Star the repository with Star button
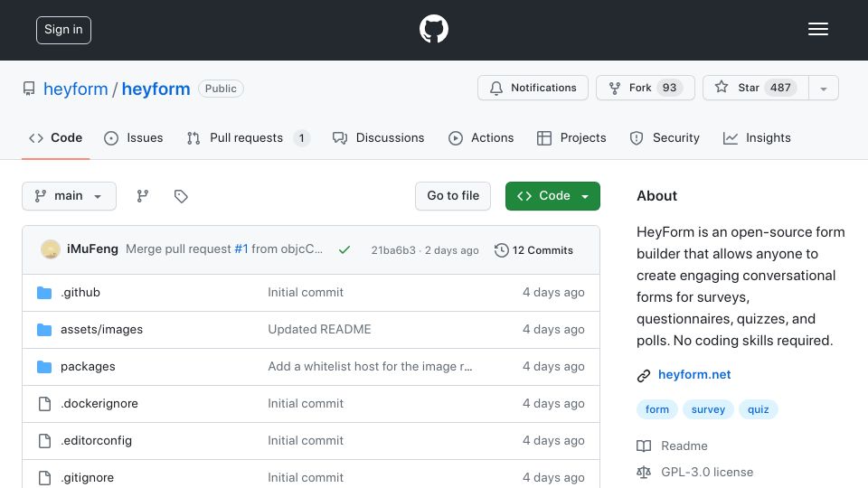Image resolution: width=868 pixels, height=488 pixels. coord(756,88)
